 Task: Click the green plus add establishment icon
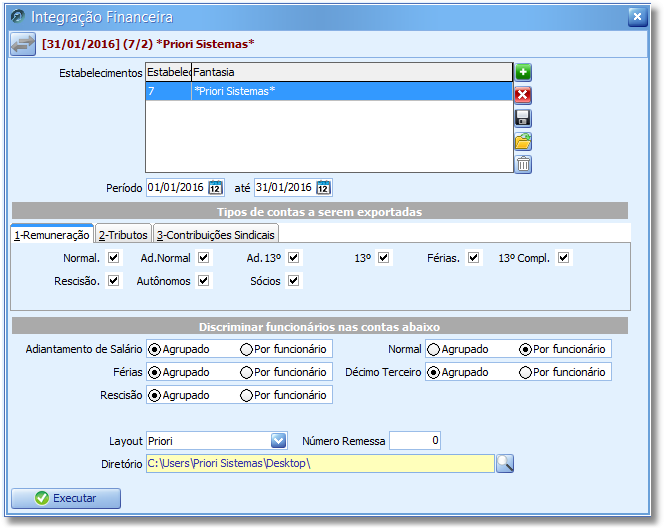click(523, 72)
